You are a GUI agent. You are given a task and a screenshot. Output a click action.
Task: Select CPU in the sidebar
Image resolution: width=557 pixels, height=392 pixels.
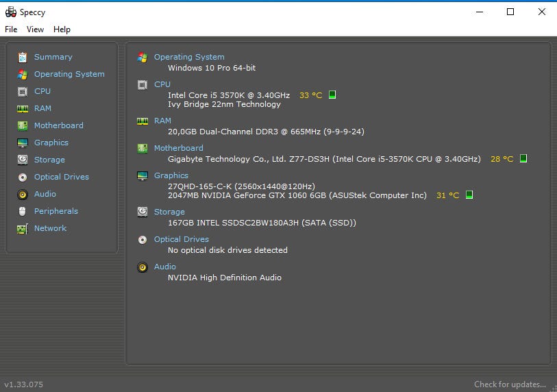tap(42, 91)
